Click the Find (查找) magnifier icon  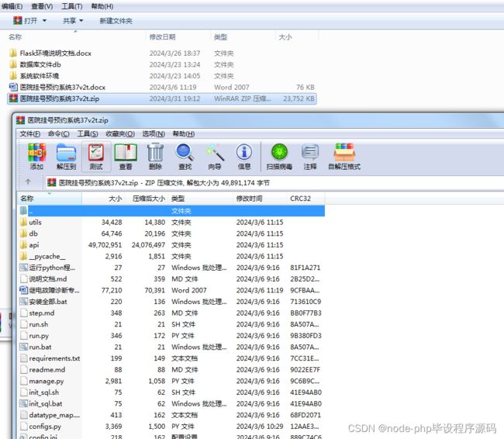click(185, 157)
